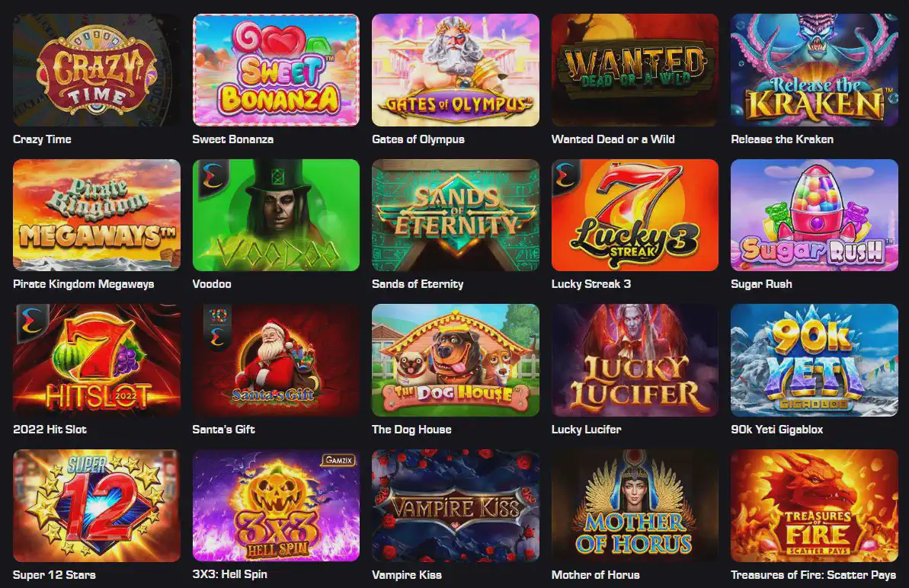Launch The Dog House game thumbnail
The height and width of the screenshot is (588, 909).
coord(455,360)
